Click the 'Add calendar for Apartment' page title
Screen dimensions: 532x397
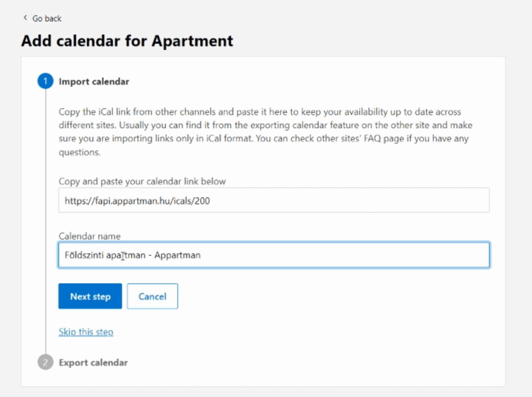point(127,41)
